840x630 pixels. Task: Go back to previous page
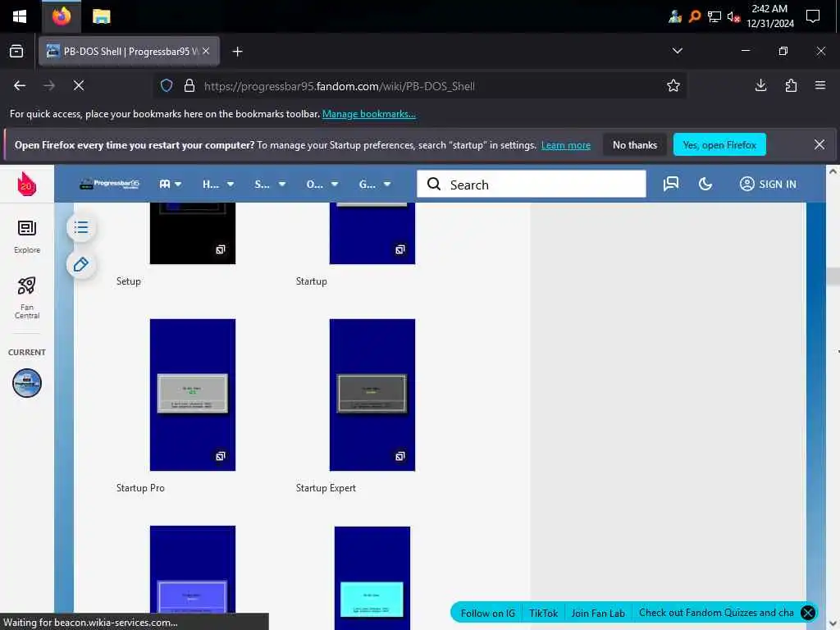pos(20,85)
